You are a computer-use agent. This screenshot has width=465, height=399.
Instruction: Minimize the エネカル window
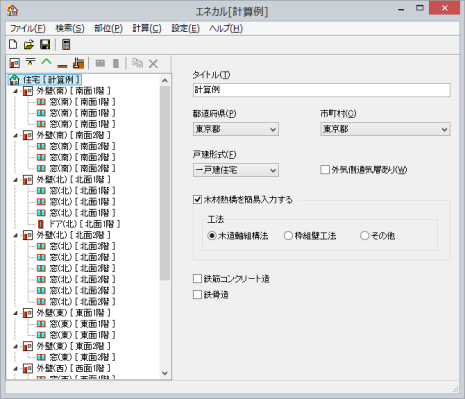[x=401, y=9]
